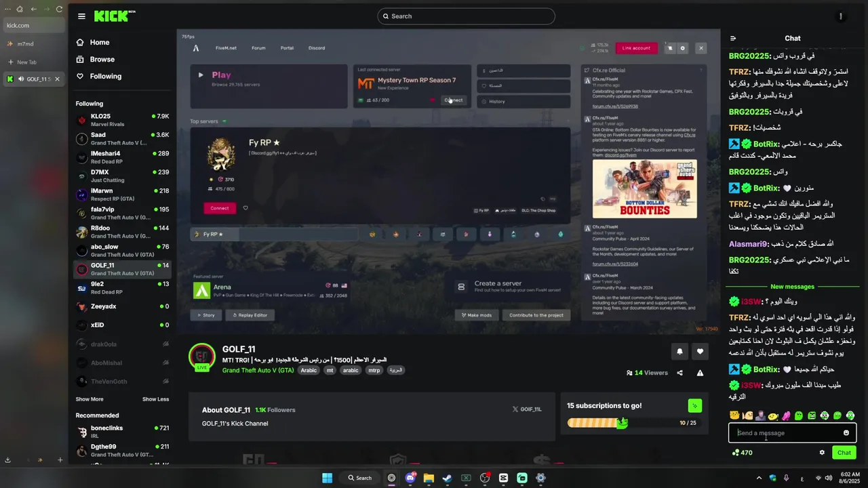
Task: Open recommended Dgthe99 channel
Action: click(122, 450)
